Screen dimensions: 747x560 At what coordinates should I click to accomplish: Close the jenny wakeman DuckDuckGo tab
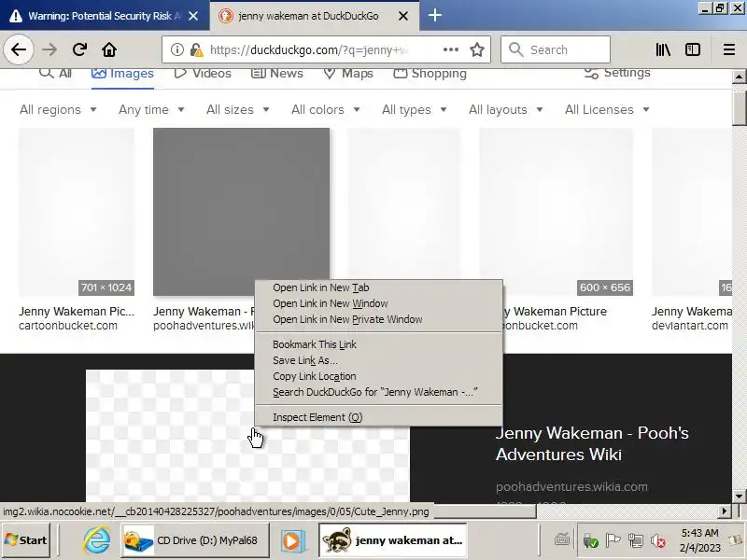point(403,16)
